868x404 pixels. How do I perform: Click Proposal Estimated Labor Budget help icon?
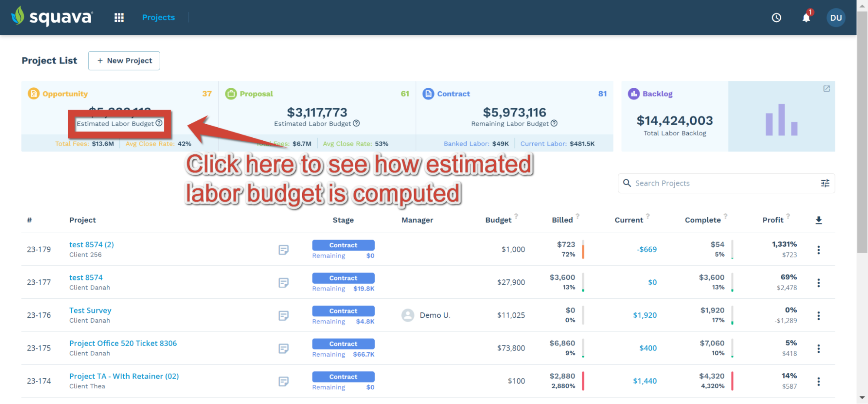[x=356, y=123]
